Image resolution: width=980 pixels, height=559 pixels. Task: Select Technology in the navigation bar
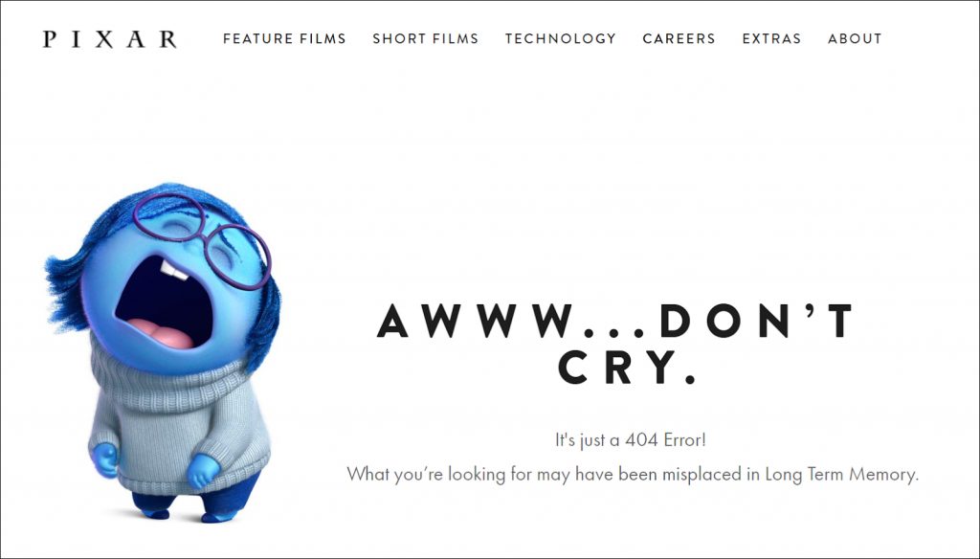[561, 39]
